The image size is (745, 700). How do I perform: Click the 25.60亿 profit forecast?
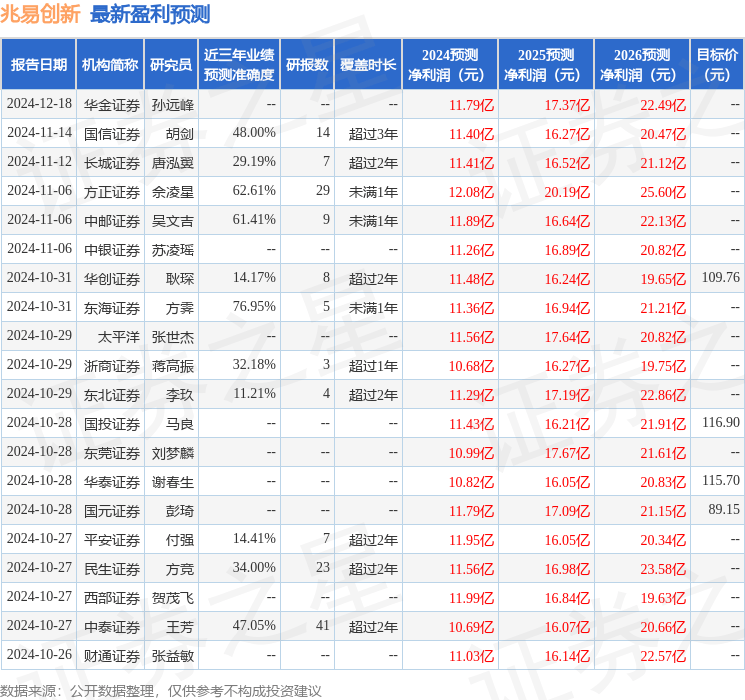click(663, 192)
